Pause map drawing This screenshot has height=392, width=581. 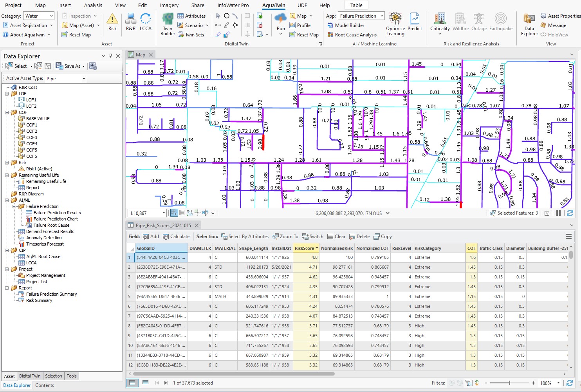[558, 213]
